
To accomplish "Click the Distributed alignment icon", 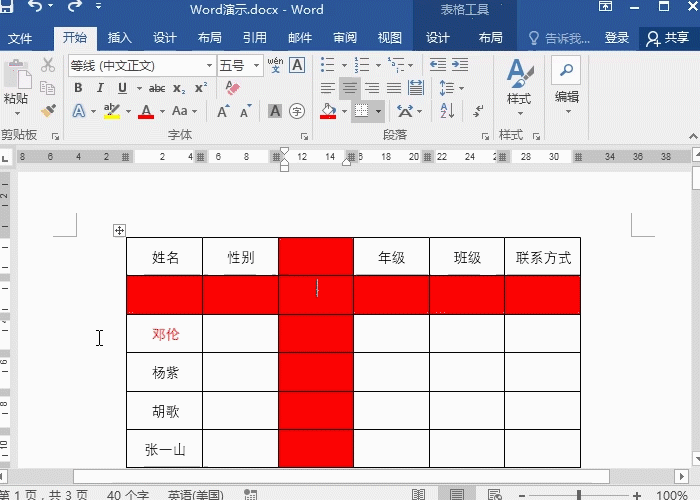I will pos(416,88).
